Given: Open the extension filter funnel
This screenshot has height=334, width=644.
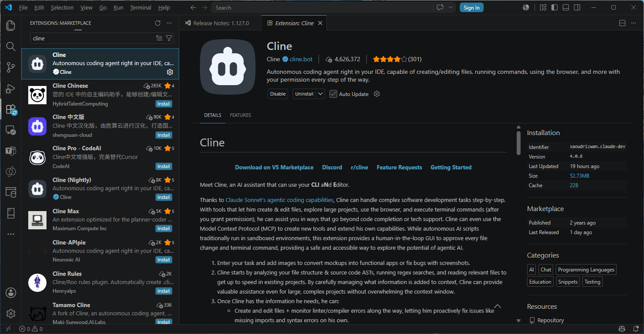Looking at the screenshot, I should point(169,38).
